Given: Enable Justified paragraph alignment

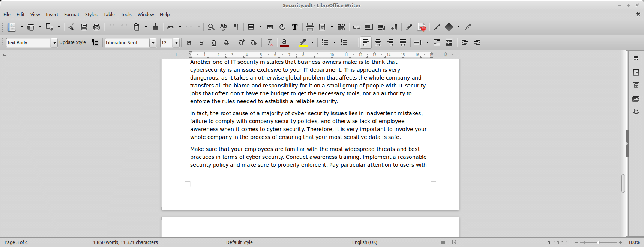Looking at the screenshot, I should 403,42.
